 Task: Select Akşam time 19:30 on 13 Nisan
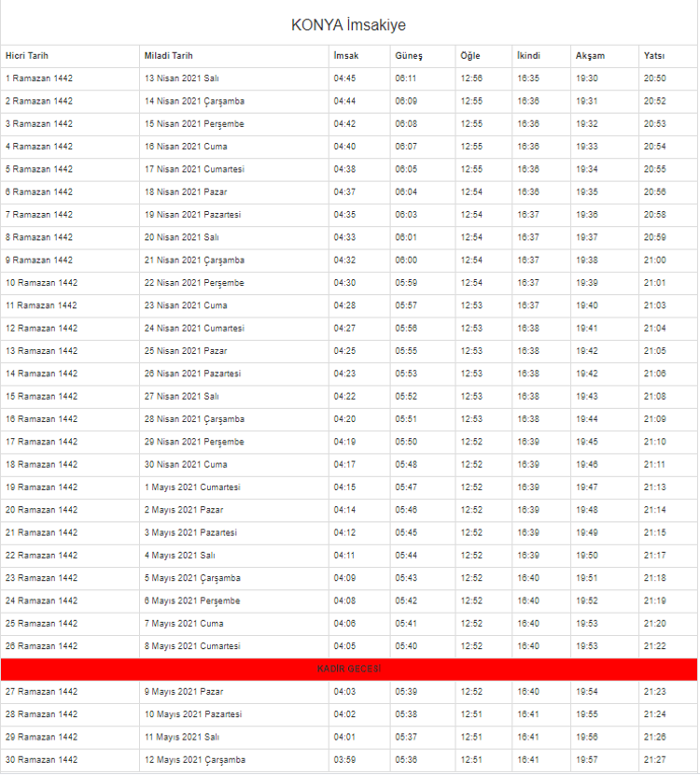pyautogui.click(x=587, y=78)
